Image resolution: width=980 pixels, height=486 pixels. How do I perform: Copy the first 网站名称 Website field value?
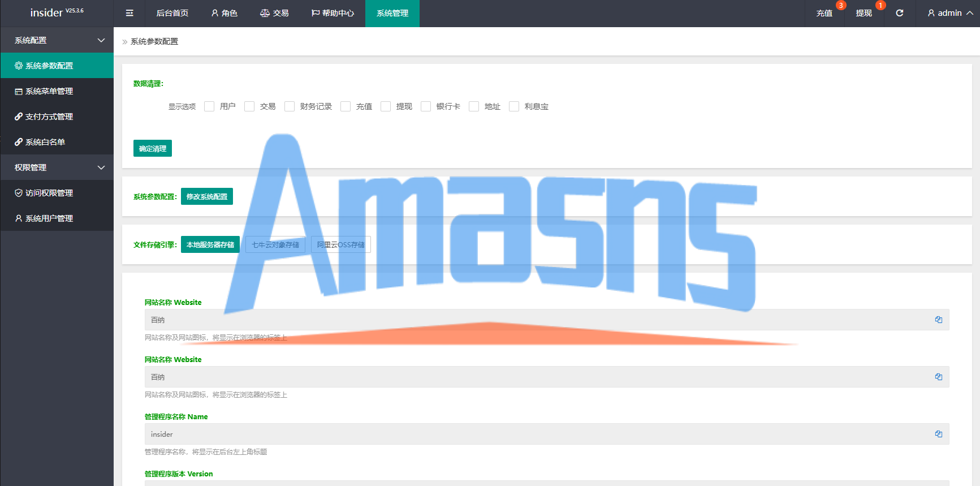coord(939,320)
